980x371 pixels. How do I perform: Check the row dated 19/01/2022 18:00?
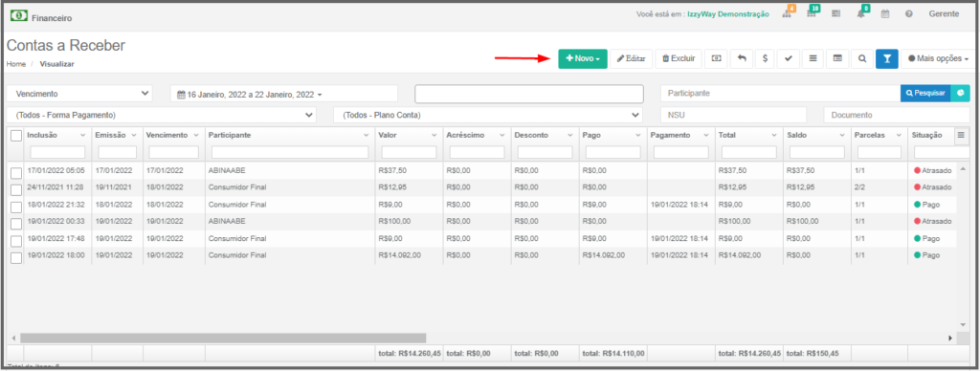(x=15, y=257)
